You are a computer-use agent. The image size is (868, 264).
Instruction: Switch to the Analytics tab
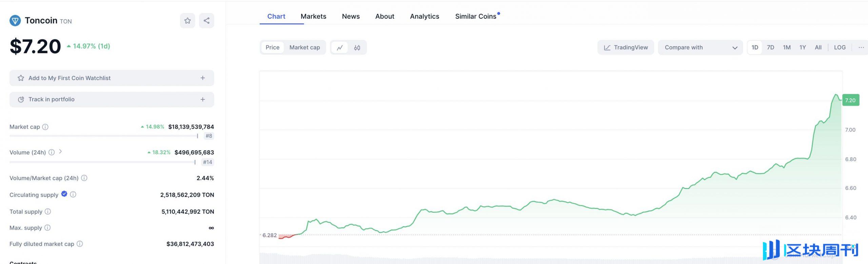pyautogui.click(x=424, y=16)
